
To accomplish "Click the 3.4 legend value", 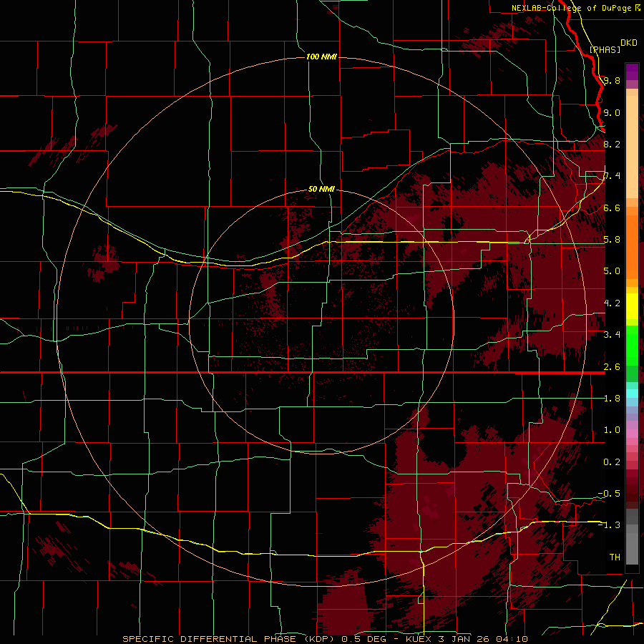I will 612,334.
